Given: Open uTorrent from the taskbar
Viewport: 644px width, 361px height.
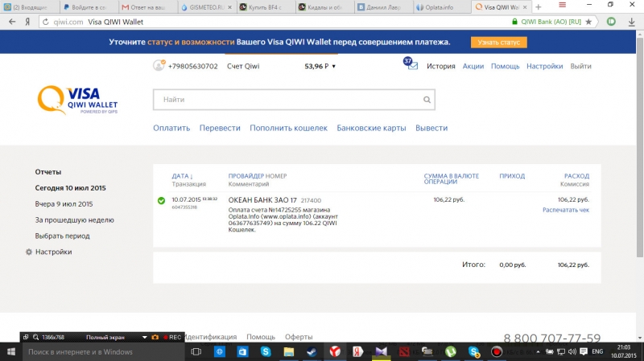Looking at the screenshot, I should pos(451,351).
